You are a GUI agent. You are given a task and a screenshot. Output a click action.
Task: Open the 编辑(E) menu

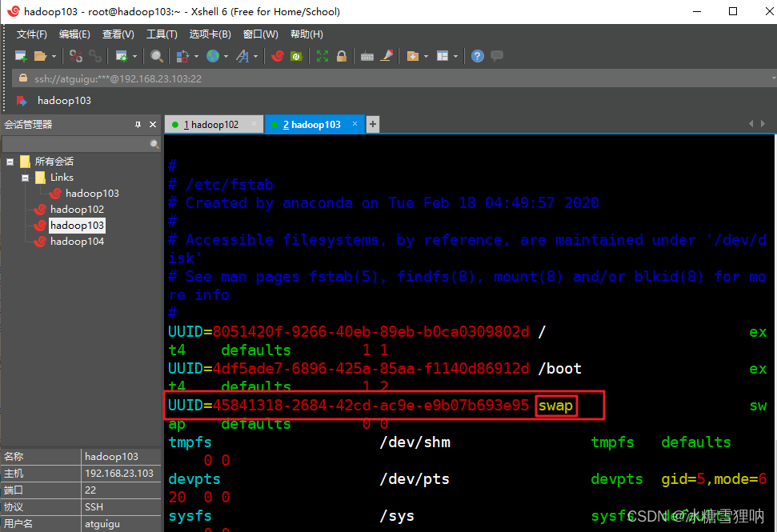[74, 34]
